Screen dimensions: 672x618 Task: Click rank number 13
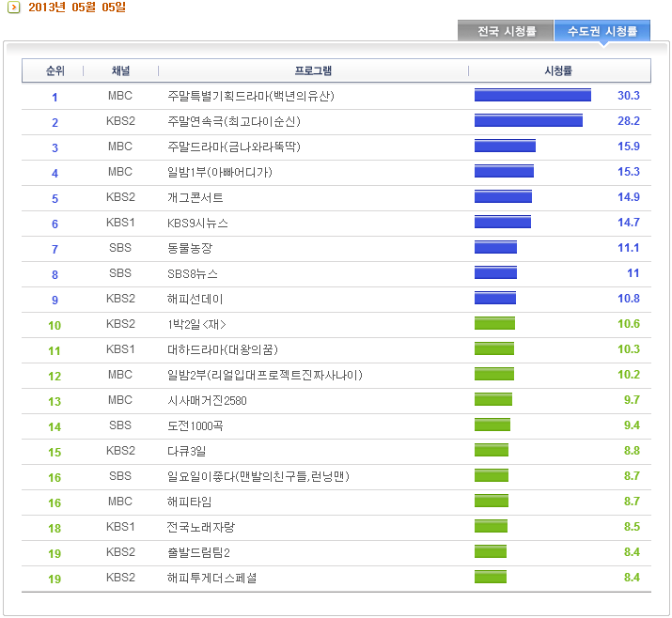55,401
